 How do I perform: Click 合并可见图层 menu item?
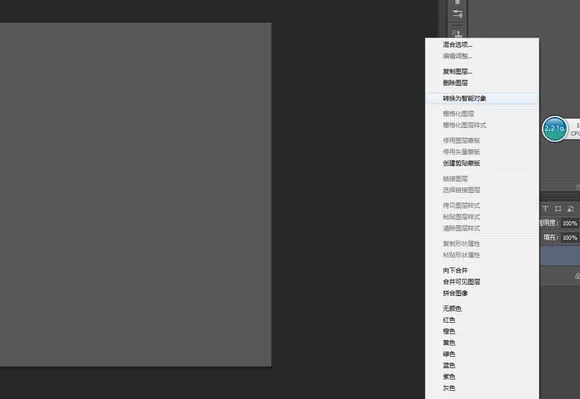(461, 282)
